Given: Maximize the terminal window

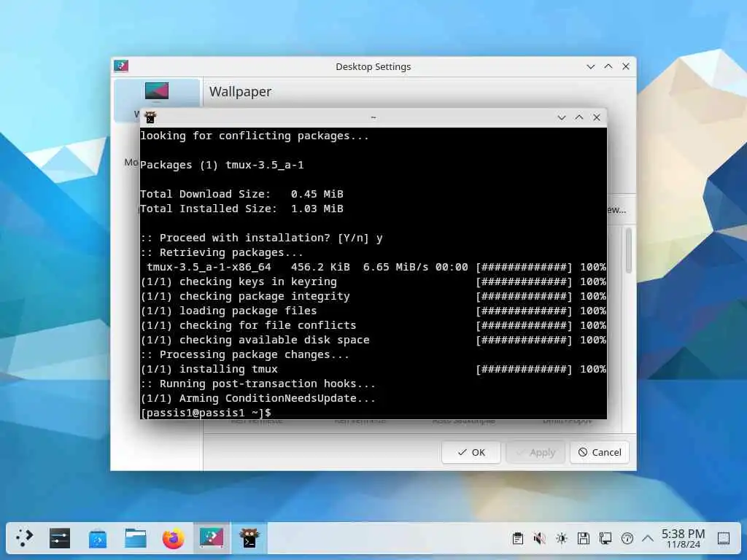Looking at the screenshot, I should tap(578, 117).
